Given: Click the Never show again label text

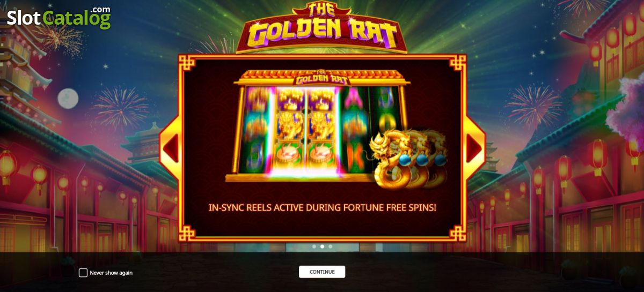Looking at the screenshot, I should coord(111,273).
